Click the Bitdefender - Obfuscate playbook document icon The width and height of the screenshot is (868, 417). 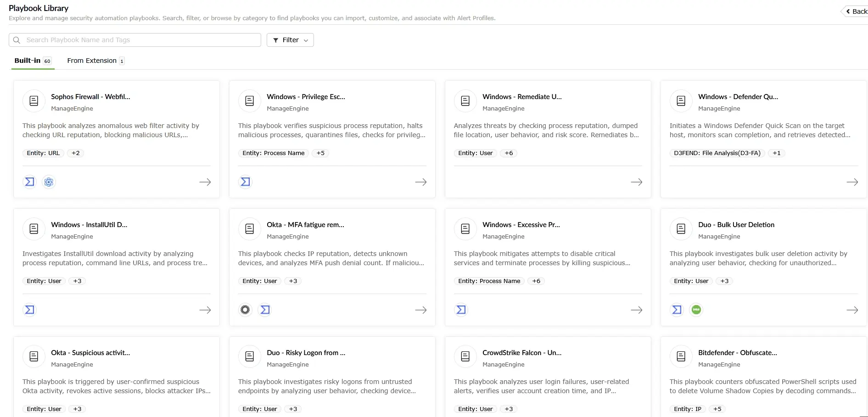coord(681,357)
